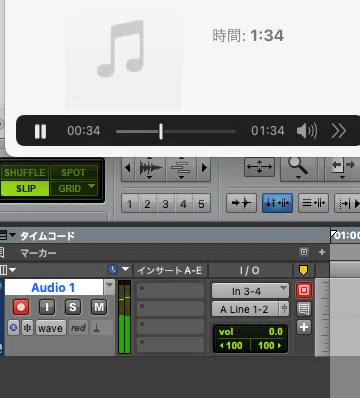Image resolution: width=360 pixels, height=398 pixels.
Task: Click the waveform vertical zoom button
Action: (150, 168)
